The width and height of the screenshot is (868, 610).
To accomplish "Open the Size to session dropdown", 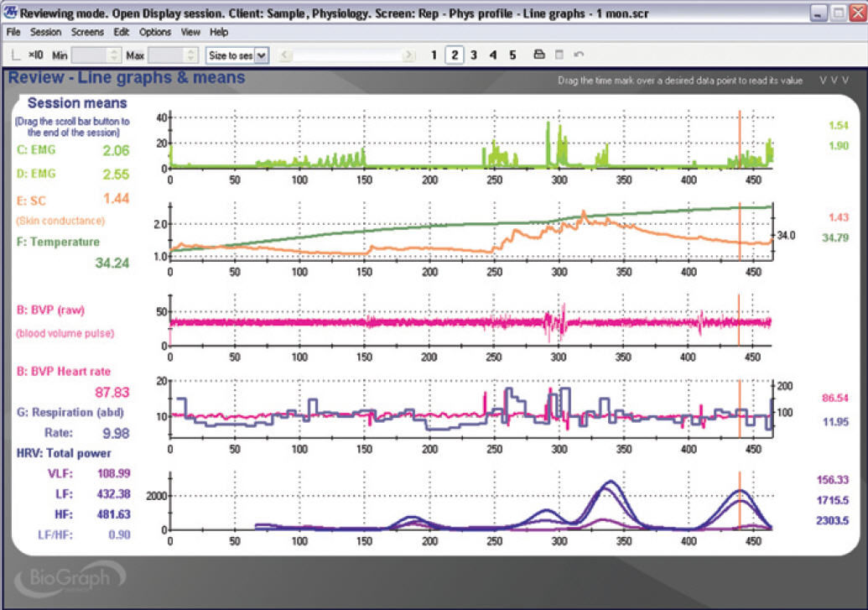I will (x=261, y=54).
